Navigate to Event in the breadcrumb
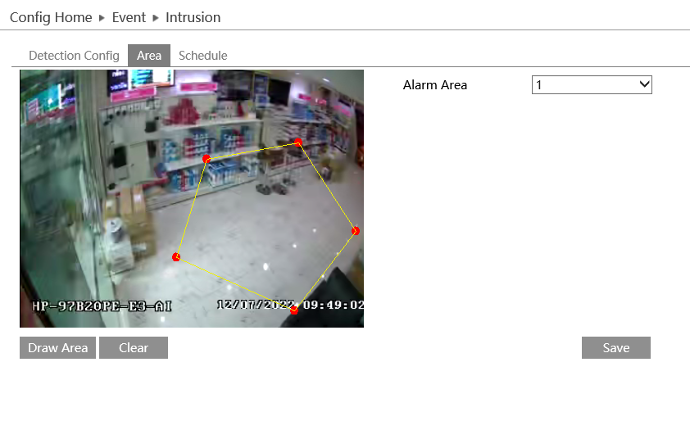 [129, 17]
